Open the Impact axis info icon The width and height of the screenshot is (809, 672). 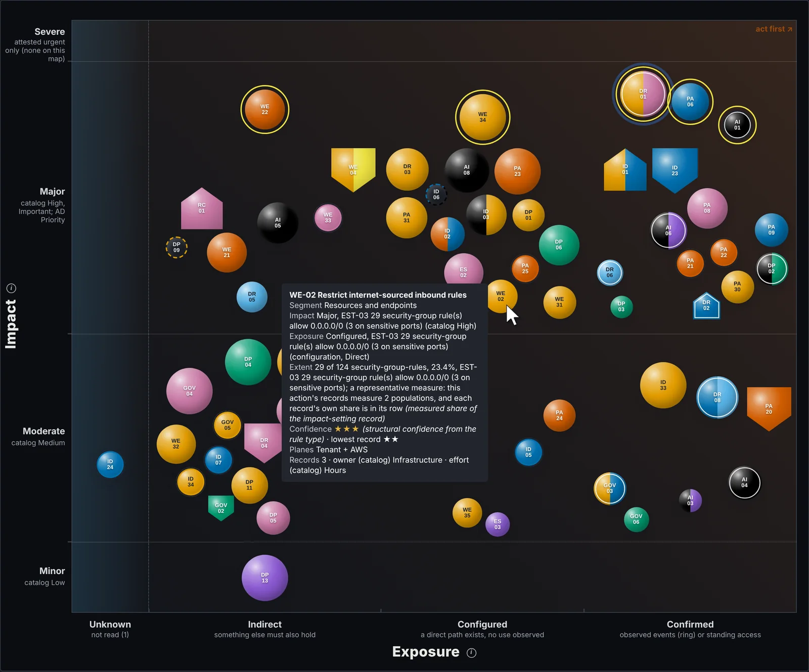[11, 289]
